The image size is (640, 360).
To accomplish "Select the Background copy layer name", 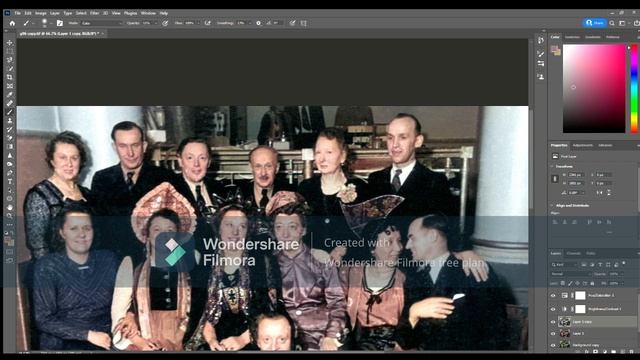I will tap(586, 345).
